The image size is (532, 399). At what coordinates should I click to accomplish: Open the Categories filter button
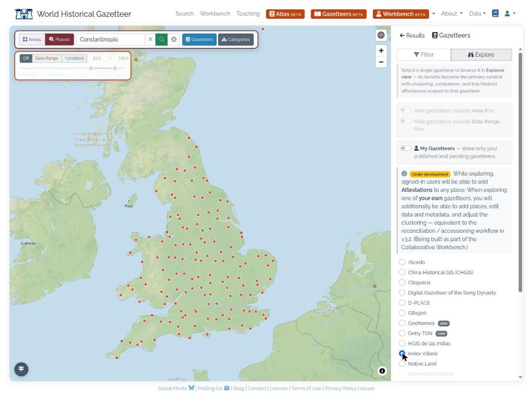(236, 39)
